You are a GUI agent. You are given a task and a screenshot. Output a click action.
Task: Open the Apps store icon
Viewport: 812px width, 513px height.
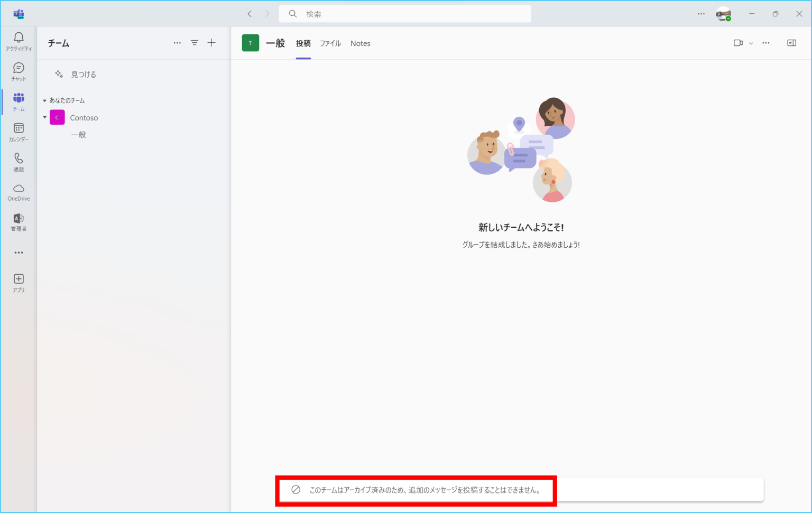pos(19,282)
